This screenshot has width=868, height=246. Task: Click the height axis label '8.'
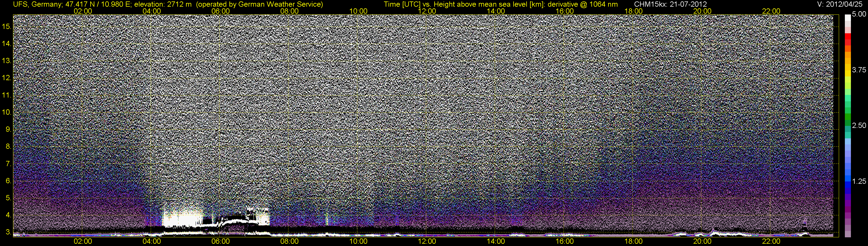click(8, 147)
